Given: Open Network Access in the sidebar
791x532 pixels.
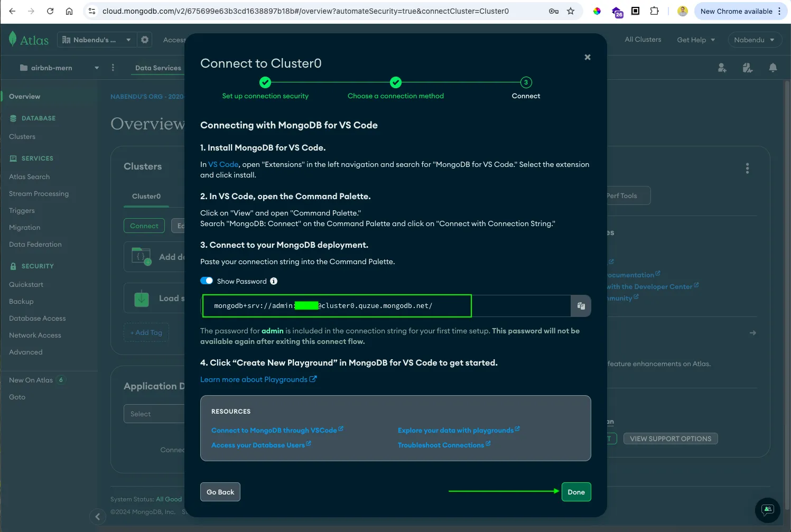Looking at the screenshot, I should 35,335.
